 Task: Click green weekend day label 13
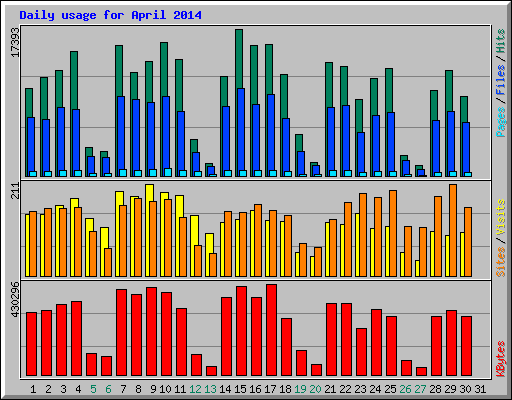210,389
